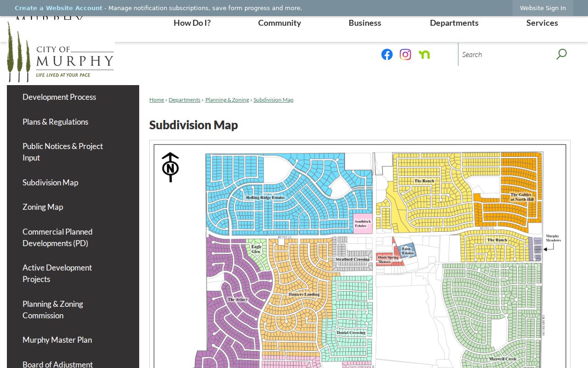The image size is (588, 368).
Task: Click the search magnifier icon
Action: (561, 54)
